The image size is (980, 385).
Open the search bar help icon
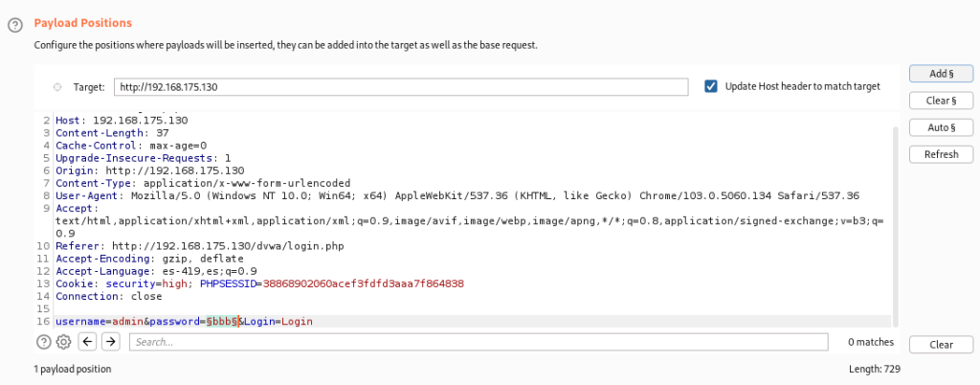[43, 342]
